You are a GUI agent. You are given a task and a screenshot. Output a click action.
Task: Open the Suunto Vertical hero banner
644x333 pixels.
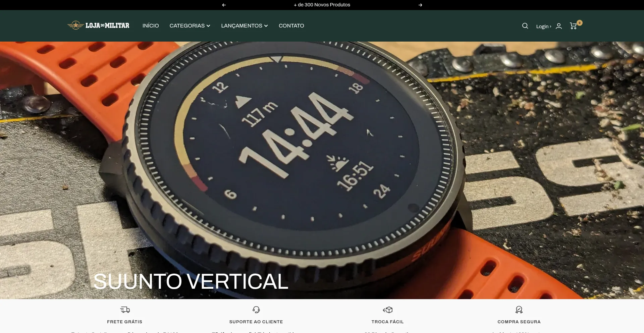pos(322,170)
